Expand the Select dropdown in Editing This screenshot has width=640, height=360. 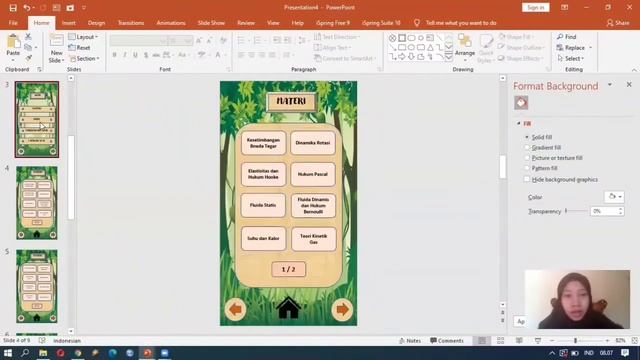pyautogui.click(x=570, y=59)
